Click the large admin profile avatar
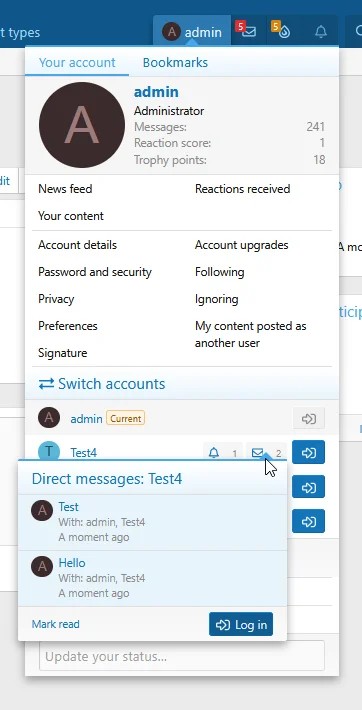362x710 pixels. tap(82, 125)
